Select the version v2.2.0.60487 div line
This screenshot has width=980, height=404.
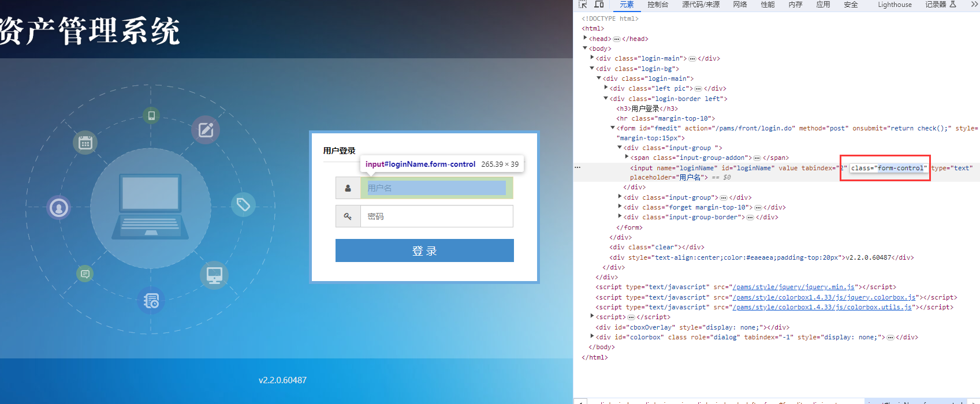tap(762, 257)
